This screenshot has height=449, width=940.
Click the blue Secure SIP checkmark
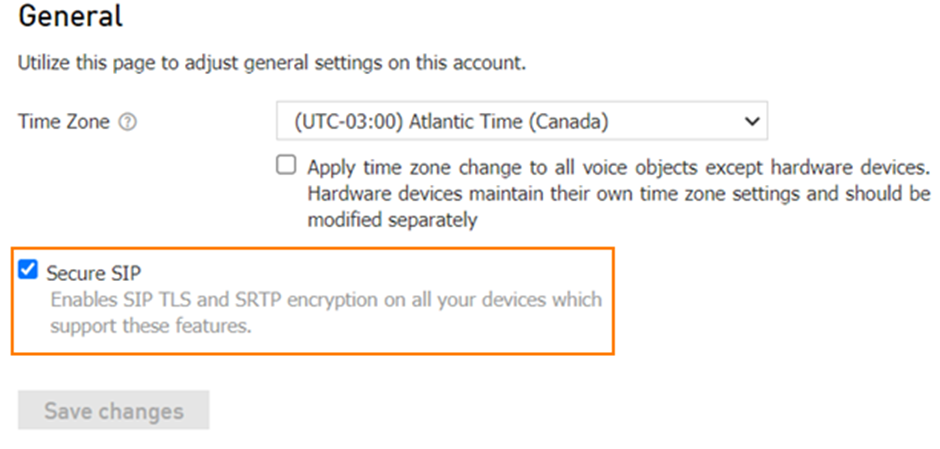(x=28, y=270)
